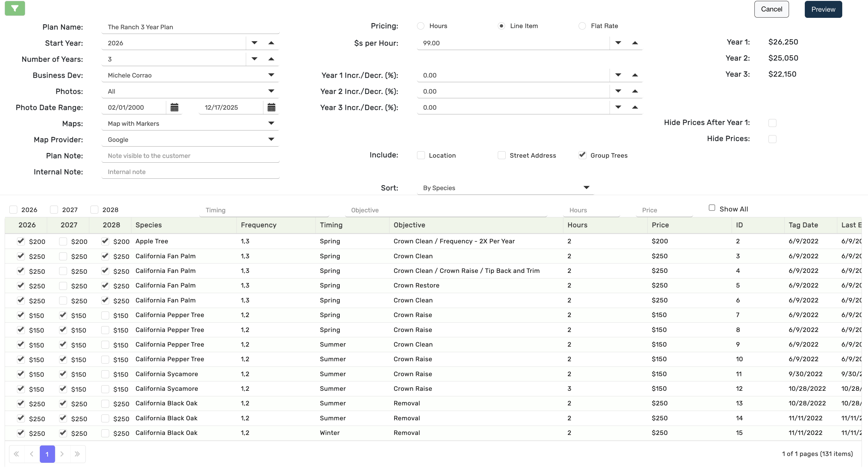Click the green filter funnel icon

[x=15, y=8]
